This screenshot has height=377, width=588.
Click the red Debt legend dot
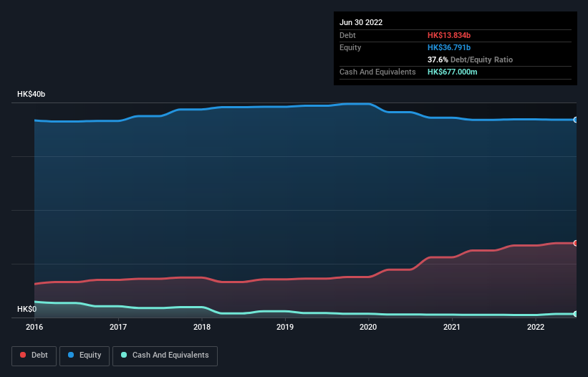click(23, 355)
